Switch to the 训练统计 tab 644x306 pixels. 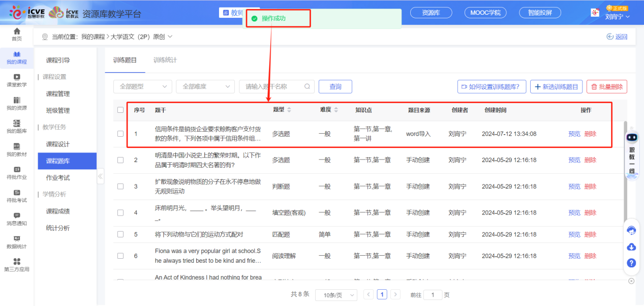coord(165,60)
